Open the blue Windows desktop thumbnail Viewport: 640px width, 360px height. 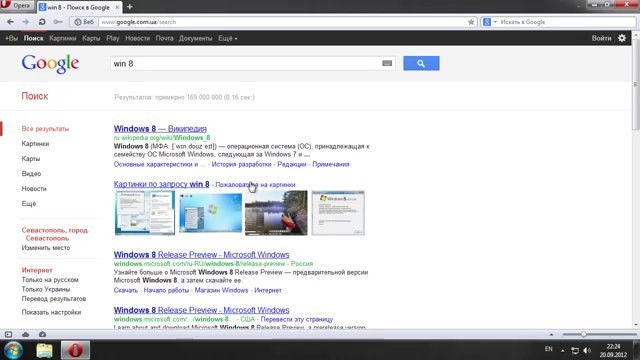pos(211,213)
